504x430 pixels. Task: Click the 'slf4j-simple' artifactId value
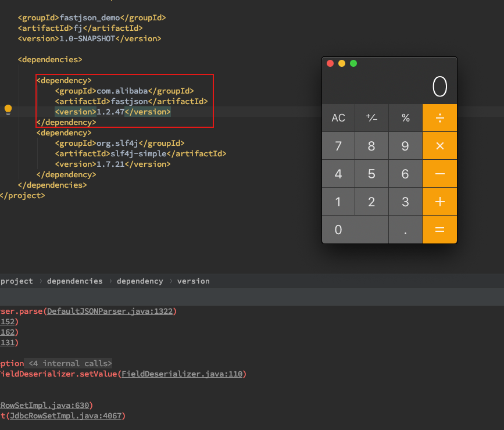click(x=138, y=153)
